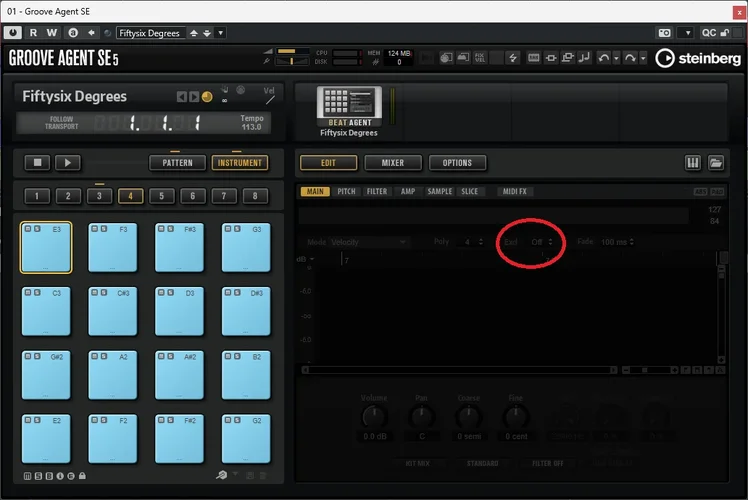Click the padlock icon under pads
The image size is (748, 500).
pos(82,476)
